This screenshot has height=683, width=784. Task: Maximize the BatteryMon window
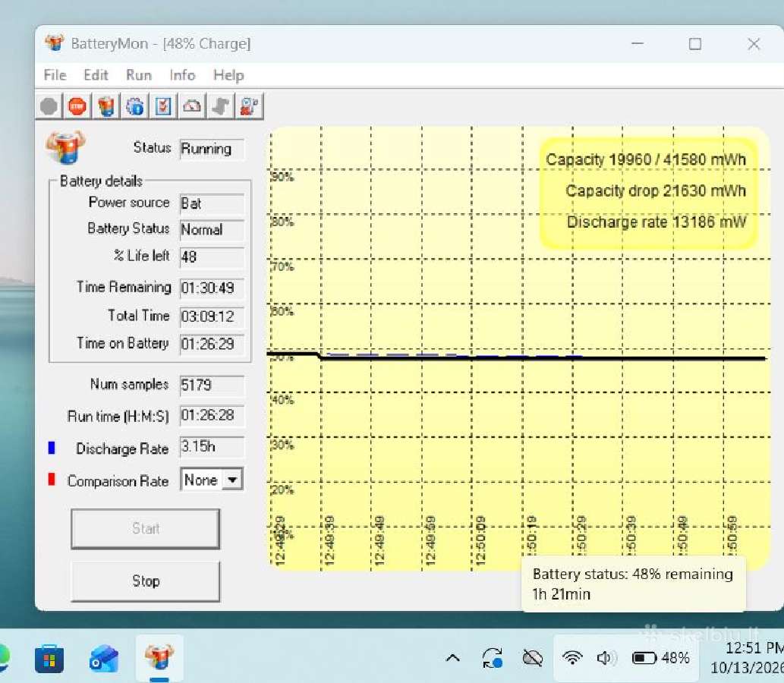(695, 43)
